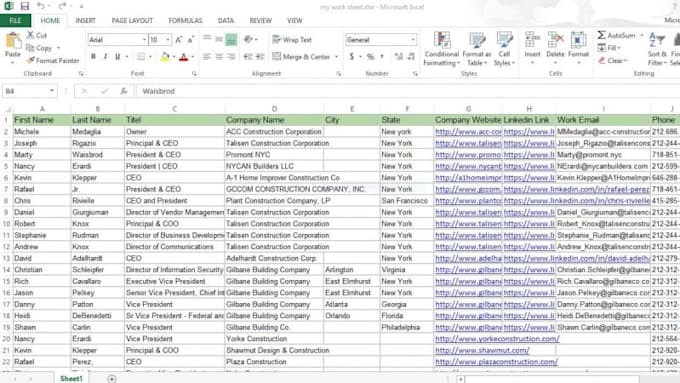The height and width of the screenshot is (383, 680).
Task: Apply cell borders
Action: [x=141, y=56]
